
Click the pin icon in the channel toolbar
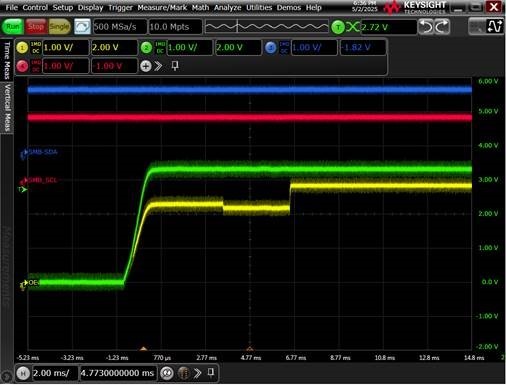point(175,66)
